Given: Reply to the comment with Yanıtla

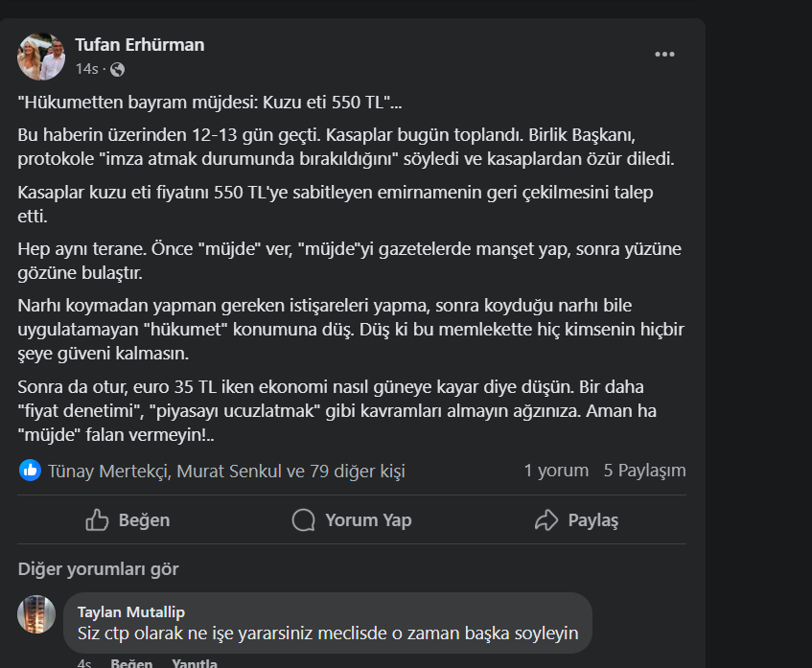Looking at the screenshot, I should point(195,663).
